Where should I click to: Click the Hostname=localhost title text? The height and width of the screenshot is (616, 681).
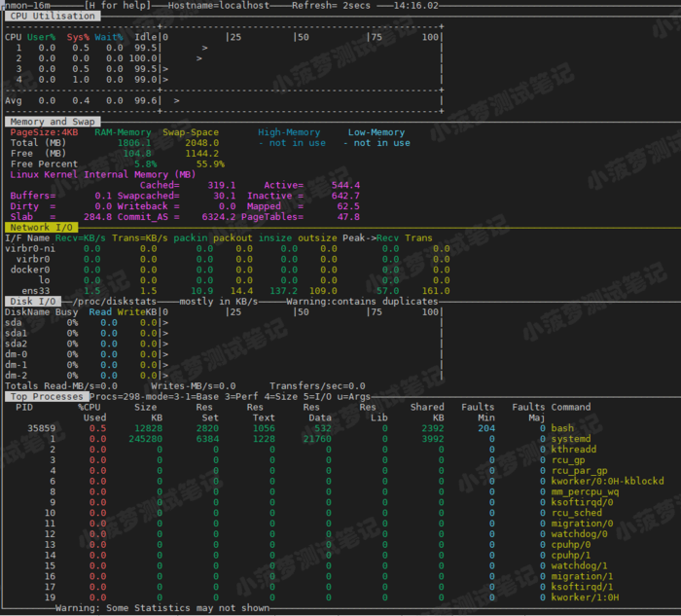coord(219,6)
